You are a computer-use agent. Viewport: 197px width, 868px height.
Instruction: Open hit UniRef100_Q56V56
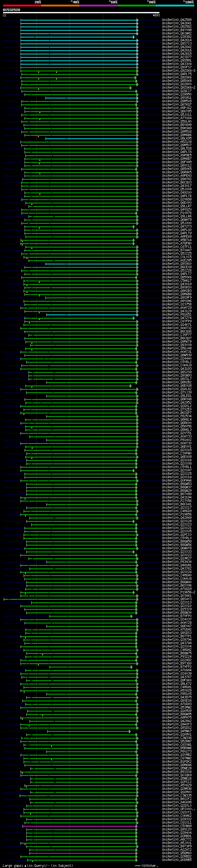click(177, 426)
